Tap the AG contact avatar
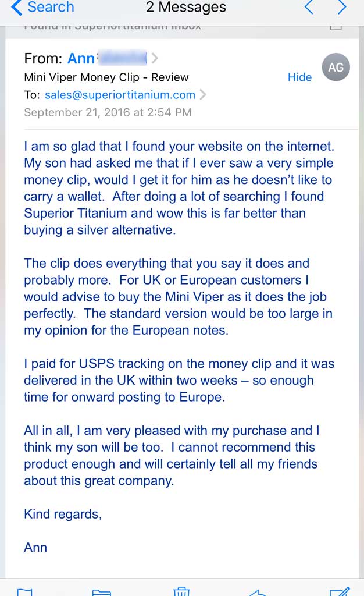 pos(336,68)
